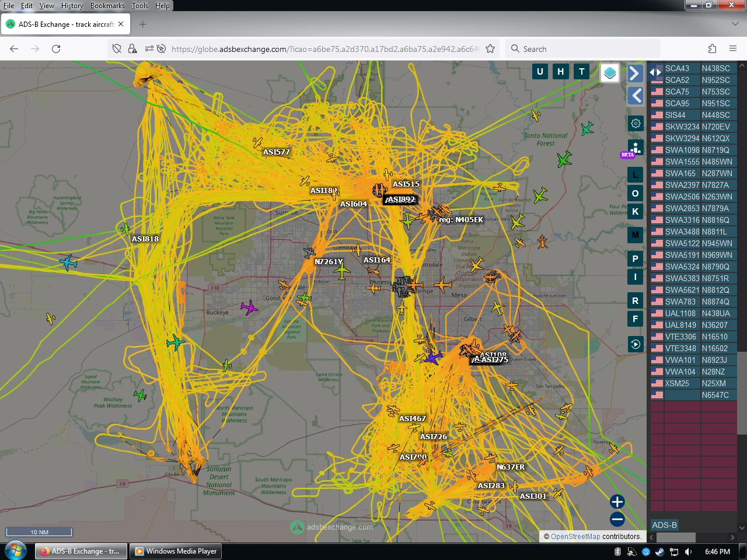Click the magenta aircraft icon near Goodyear
This screenshot has height=560, width=747.
pyautogui.click(x=249, y=307)
